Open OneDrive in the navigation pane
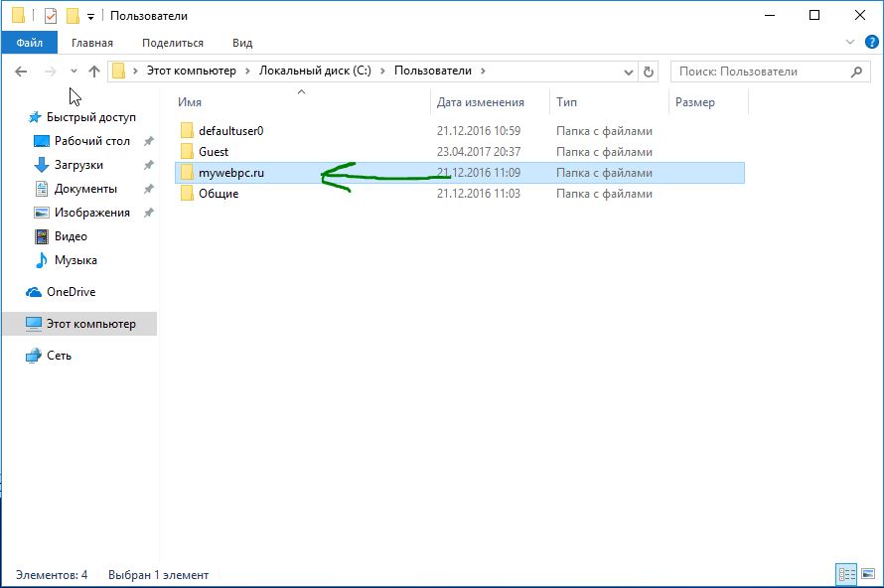 (x=71, y=292)
